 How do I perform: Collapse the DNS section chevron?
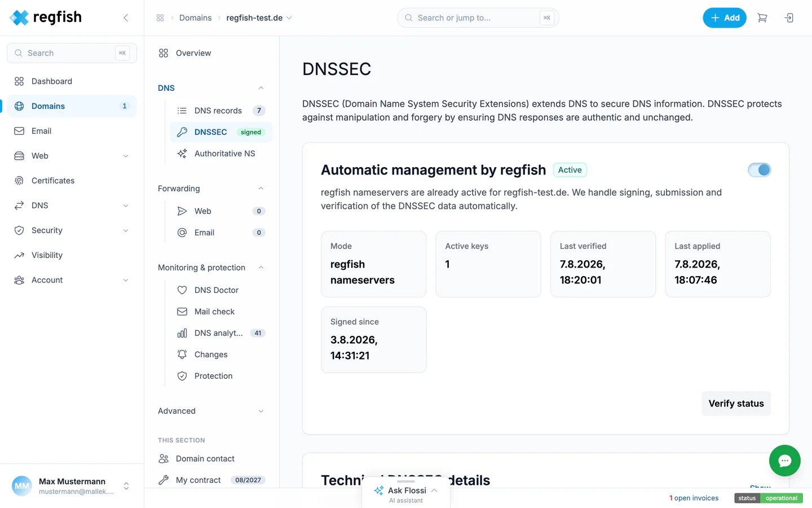(261, 88)
